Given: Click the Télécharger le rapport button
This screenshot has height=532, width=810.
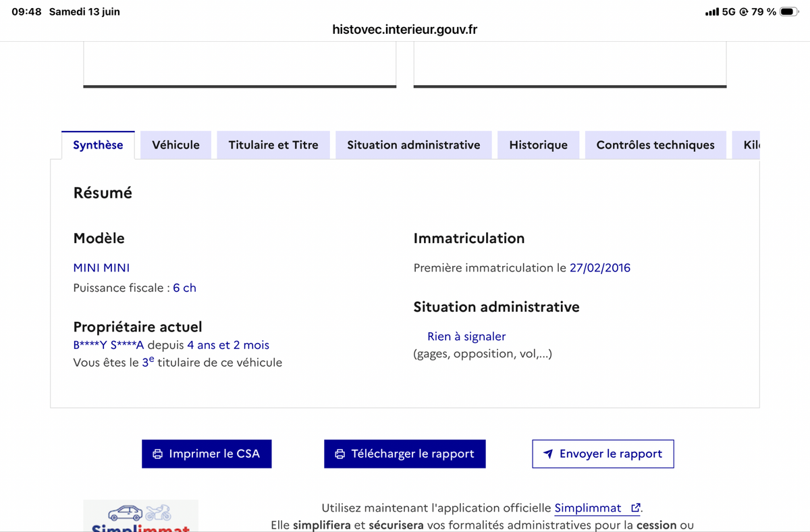Looking at the screenshot, I should coord(405,454).
